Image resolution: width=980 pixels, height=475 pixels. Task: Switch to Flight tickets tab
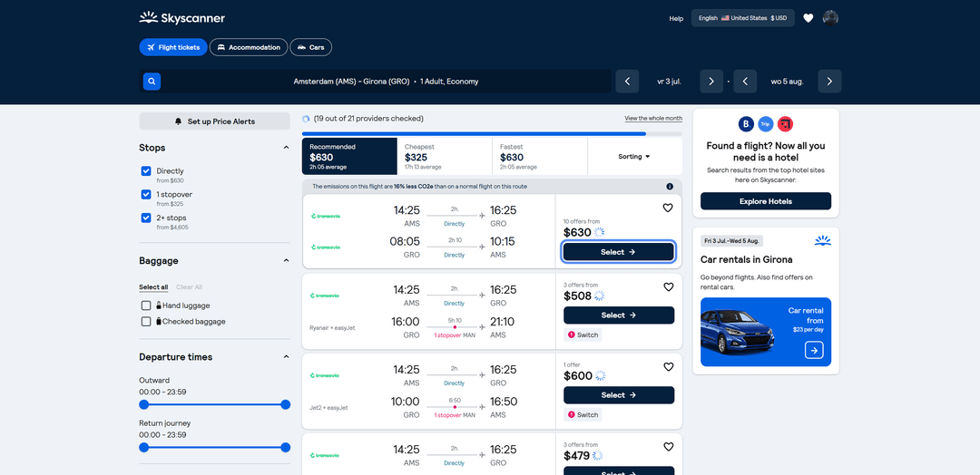(x=173, y=47)
